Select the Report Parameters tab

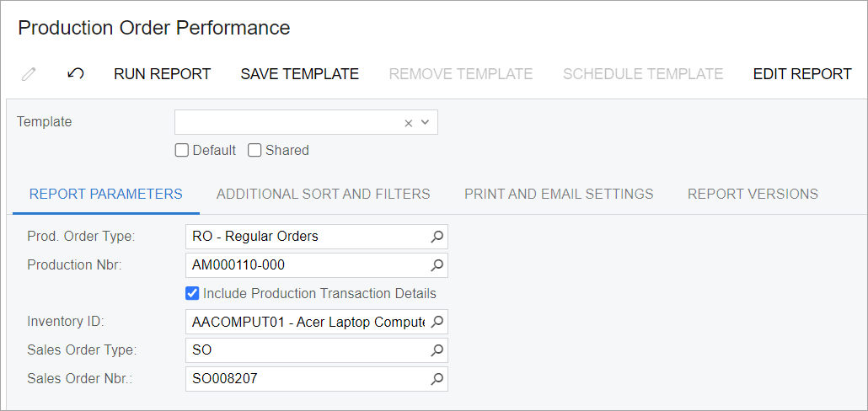click(x=106, y=194)
